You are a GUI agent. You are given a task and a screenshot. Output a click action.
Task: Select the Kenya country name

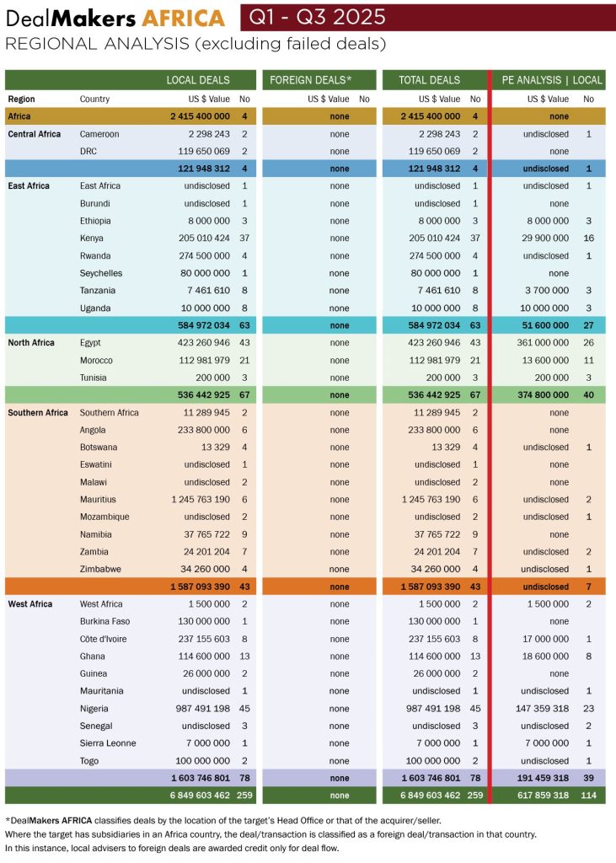pyautogui.click(x=92, y=239)
